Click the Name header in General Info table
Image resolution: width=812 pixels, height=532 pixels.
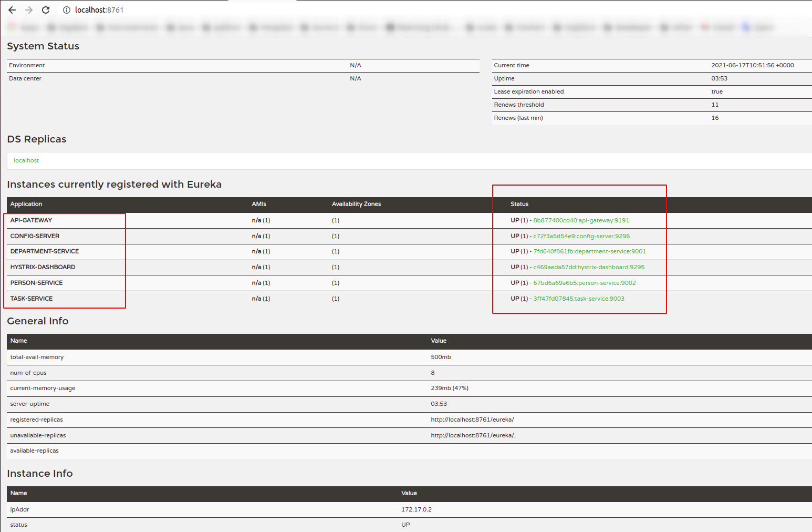pos(19,341)
